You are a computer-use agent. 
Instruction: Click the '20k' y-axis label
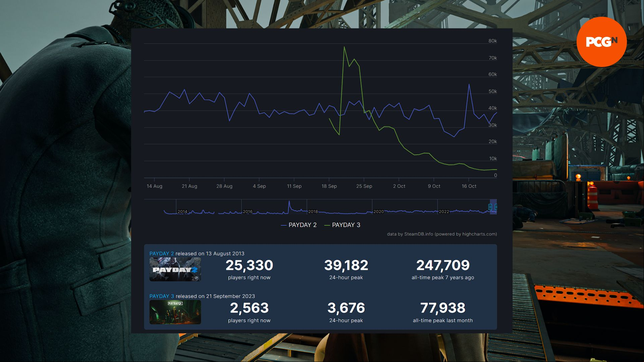coord(492,142)
